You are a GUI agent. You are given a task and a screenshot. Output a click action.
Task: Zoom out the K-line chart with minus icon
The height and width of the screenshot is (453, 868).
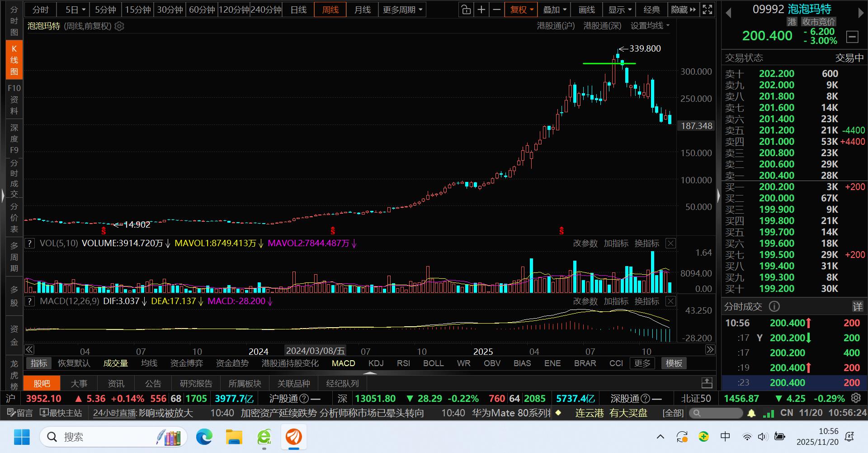[497, 10]
